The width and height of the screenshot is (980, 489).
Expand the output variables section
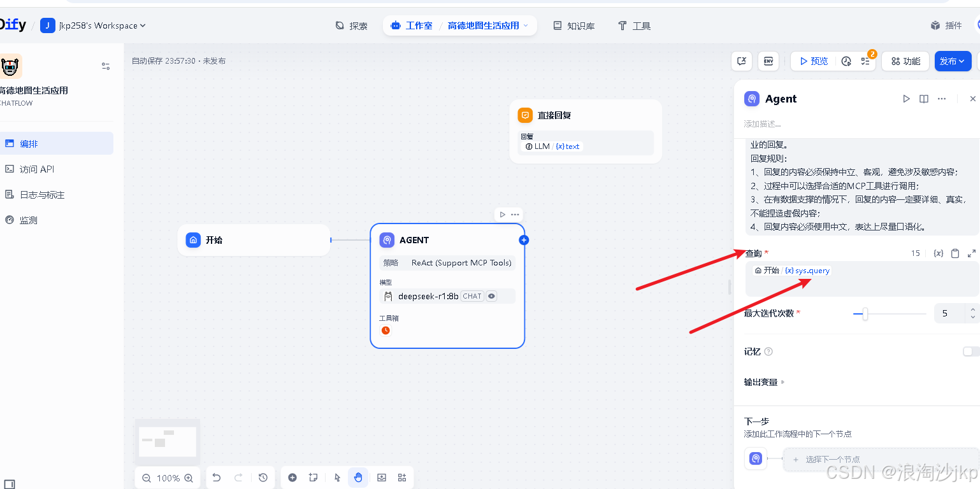[765, 382]
